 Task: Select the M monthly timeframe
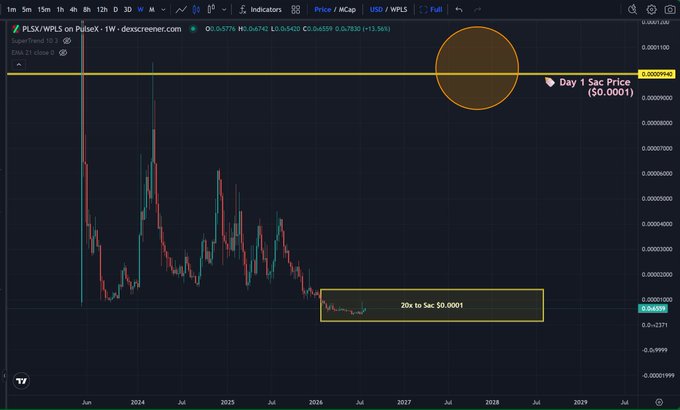pyautogui.click(x=152, y=9)
